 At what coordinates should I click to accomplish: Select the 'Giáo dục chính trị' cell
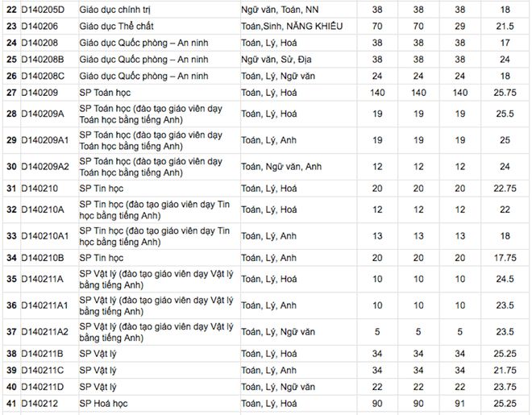click(119, 9)
